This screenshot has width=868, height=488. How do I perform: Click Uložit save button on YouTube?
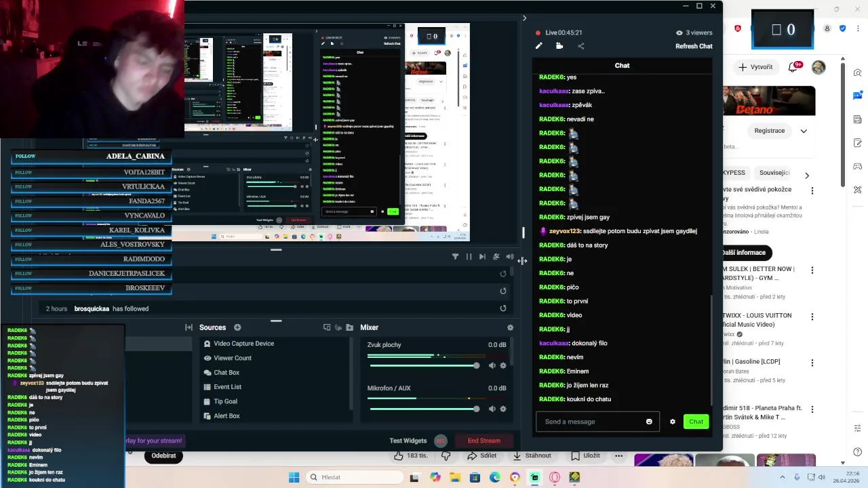coord(585,455)
